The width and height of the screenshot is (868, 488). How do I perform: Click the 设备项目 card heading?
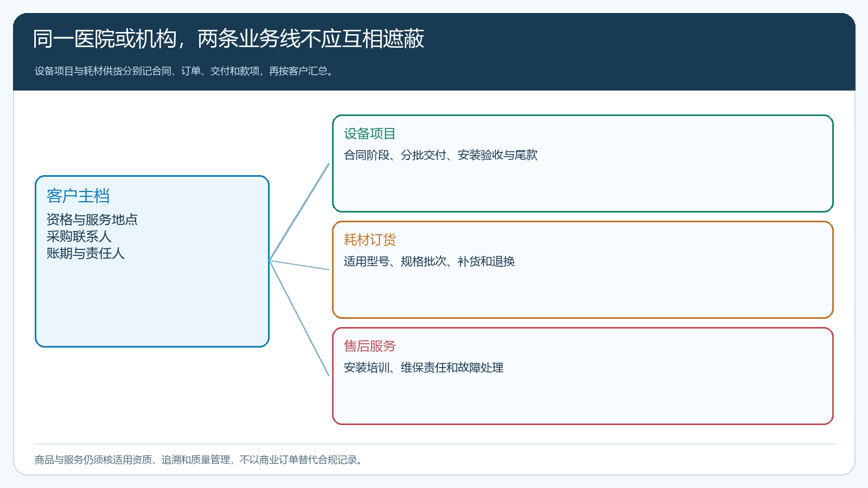tap(370, 134)
